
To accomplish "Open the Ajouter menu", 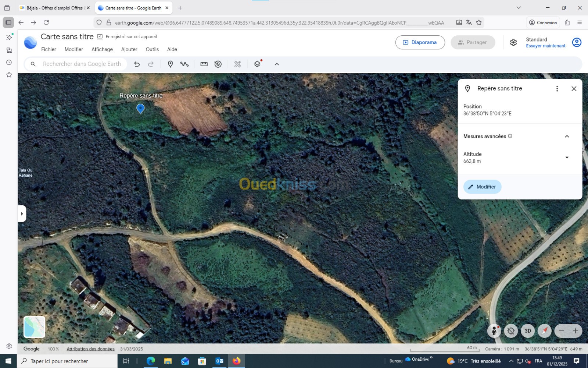I will [129, 49].
